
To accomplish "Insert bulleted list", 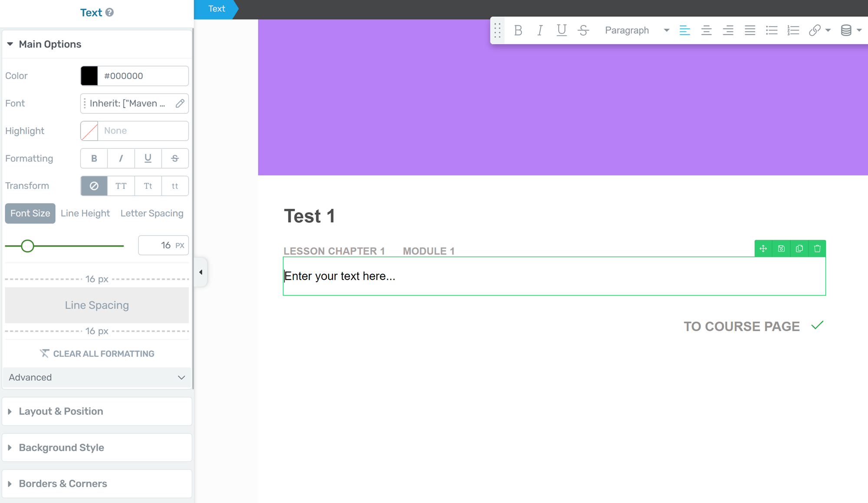I will [x=771, y=30].
